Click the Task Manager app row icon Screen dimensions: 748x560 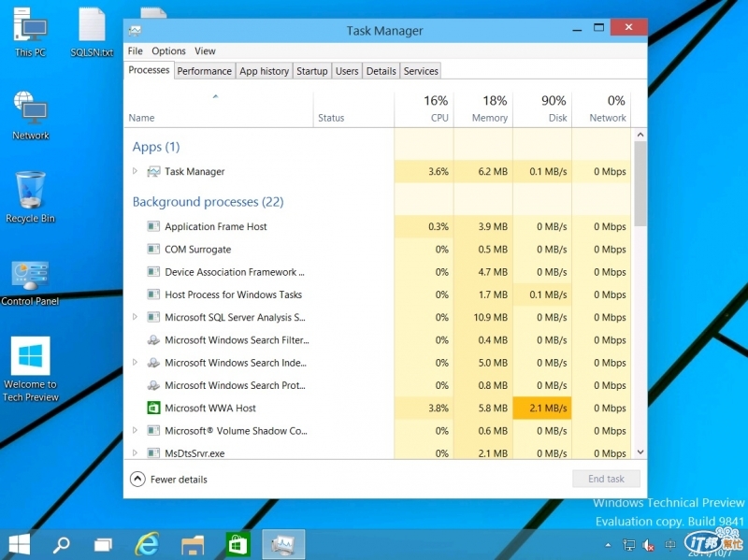point(153,171)
